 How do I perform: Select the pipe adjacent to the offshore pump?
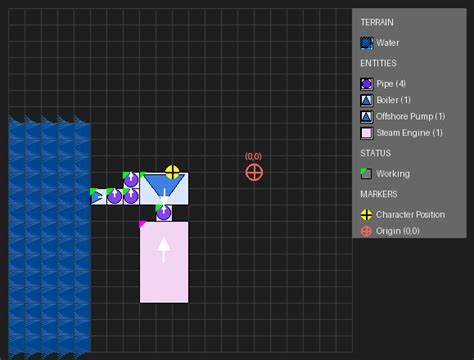pos(115,197)
